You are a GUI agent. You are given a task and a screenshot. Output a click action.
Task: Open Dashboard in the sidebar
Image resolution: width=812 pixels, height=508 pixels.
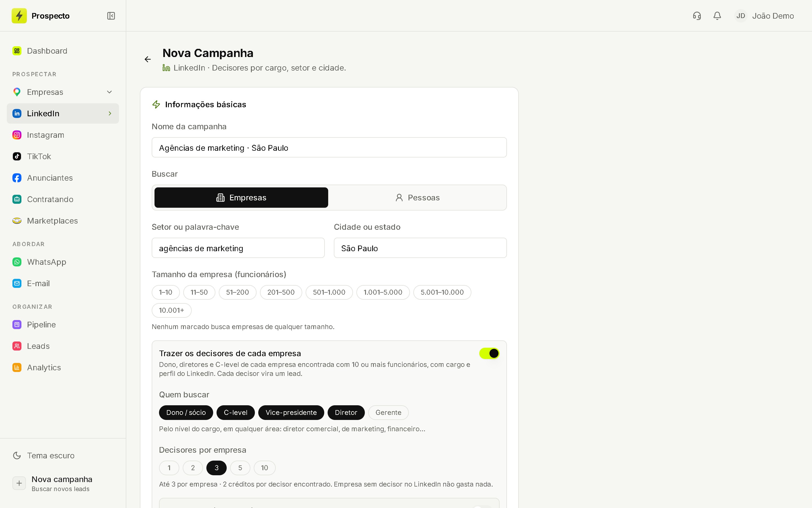[x=63, y=51]
